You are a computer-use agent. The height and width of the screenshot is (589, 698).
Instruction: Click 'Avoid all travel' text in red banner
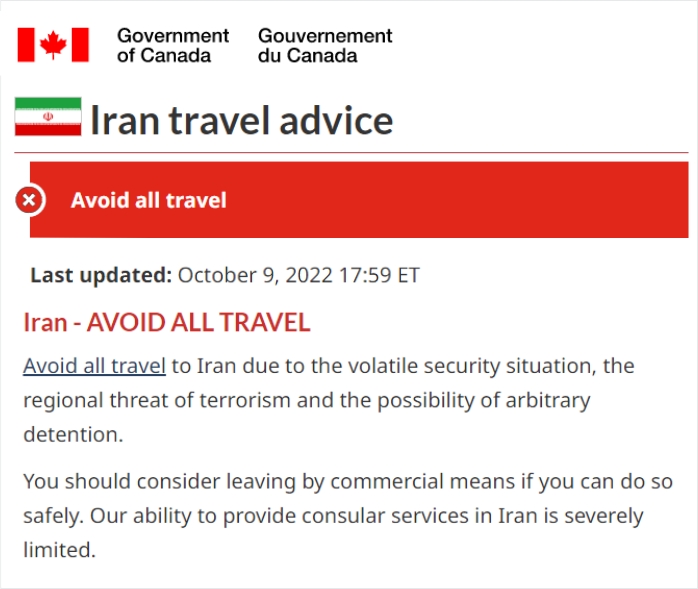tap(148, 200)
